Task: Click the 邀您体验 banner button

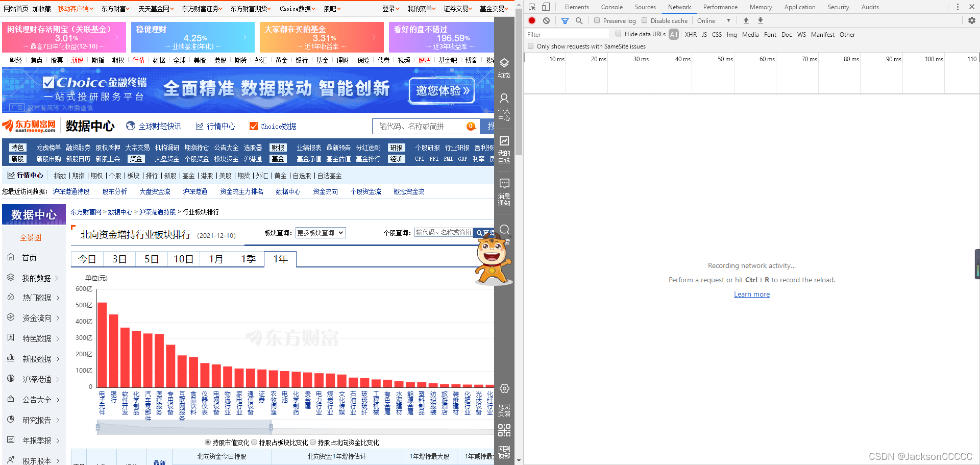Action: pyautogui.click(x=442, y=91)
